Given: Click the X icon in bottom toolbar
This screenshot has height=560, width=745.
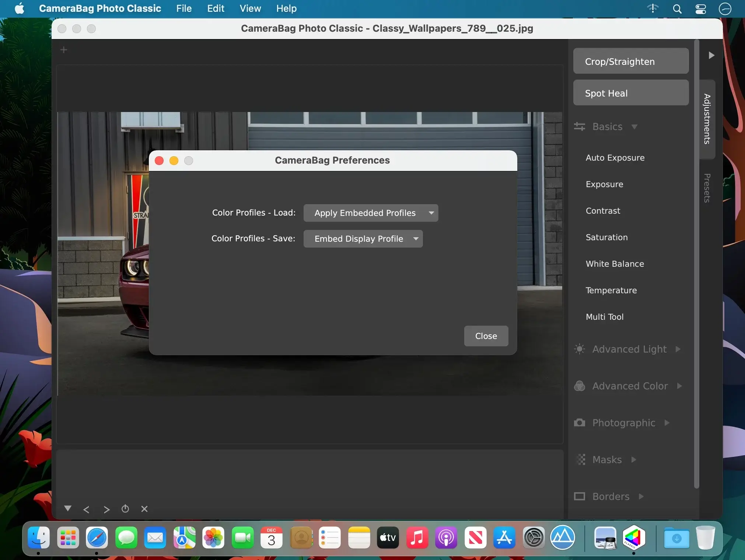Looking at the screenshot, I should click(x=144, y=509).
